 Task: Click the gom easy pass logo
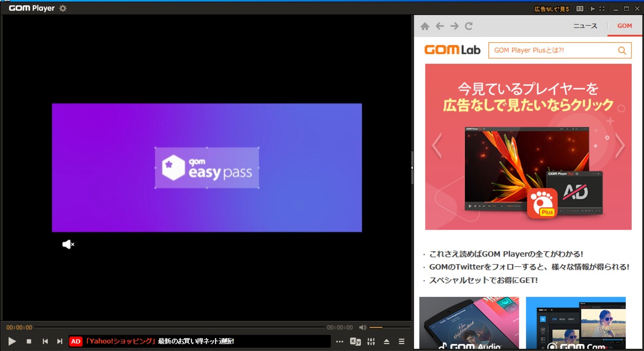[x=207, y=168]
